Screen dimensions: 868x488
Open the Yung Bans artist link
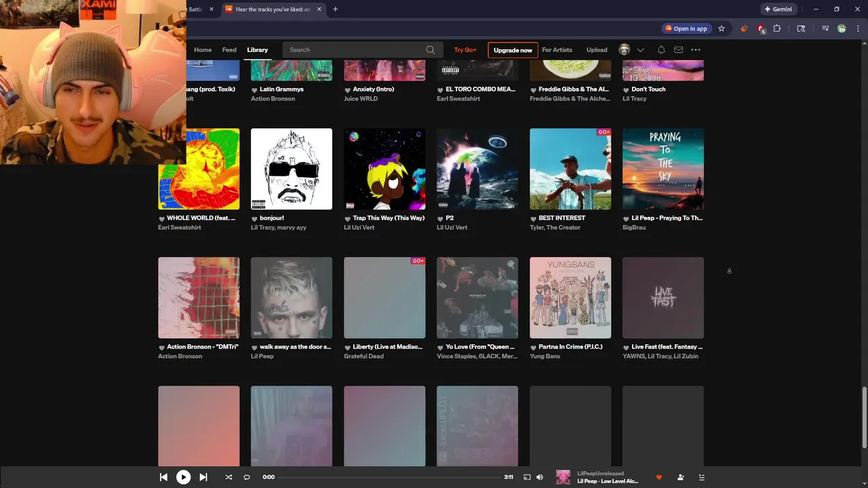click(x=545, y=357)
